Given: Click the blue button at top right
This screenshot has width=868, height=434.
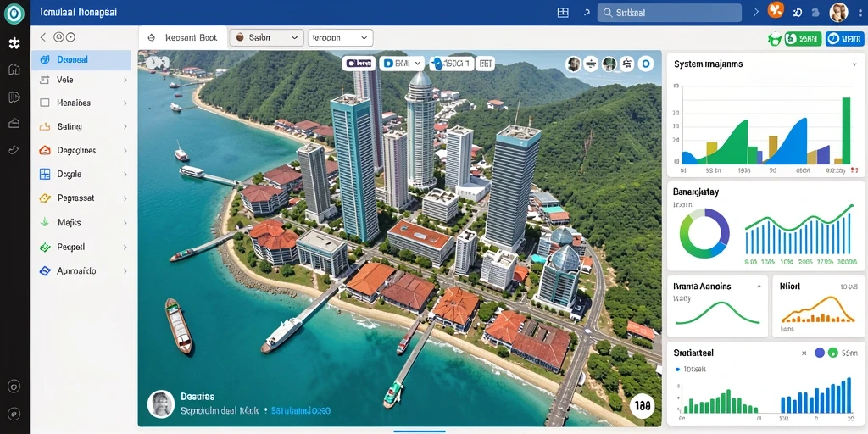Looking at the screenshot, I should (x=845, y=38).
